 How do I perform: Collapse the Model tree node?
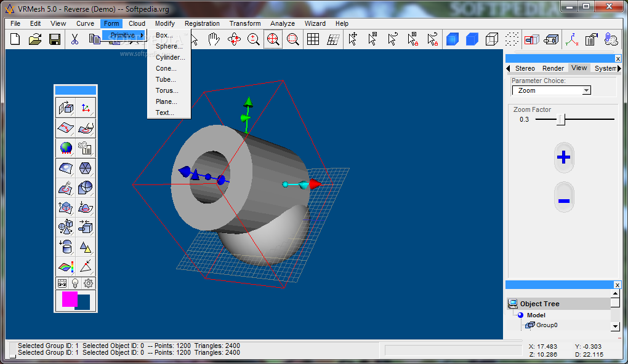[520, 315]
